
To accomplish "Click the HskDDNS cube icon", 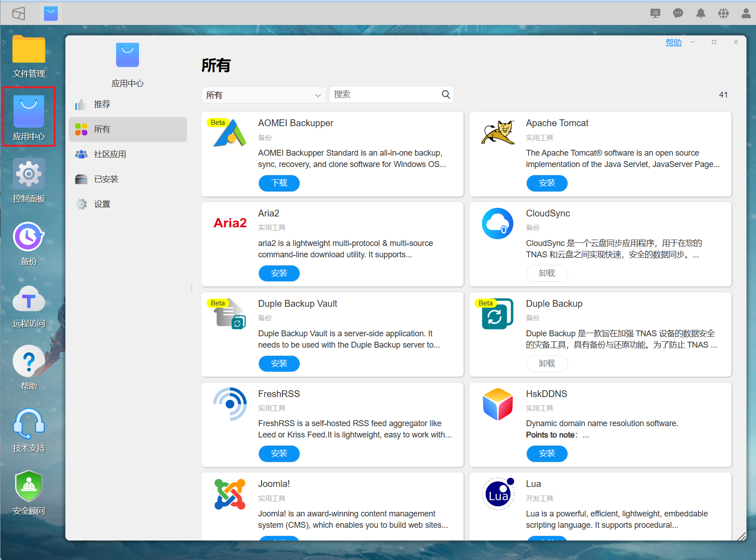I will 498,404.
